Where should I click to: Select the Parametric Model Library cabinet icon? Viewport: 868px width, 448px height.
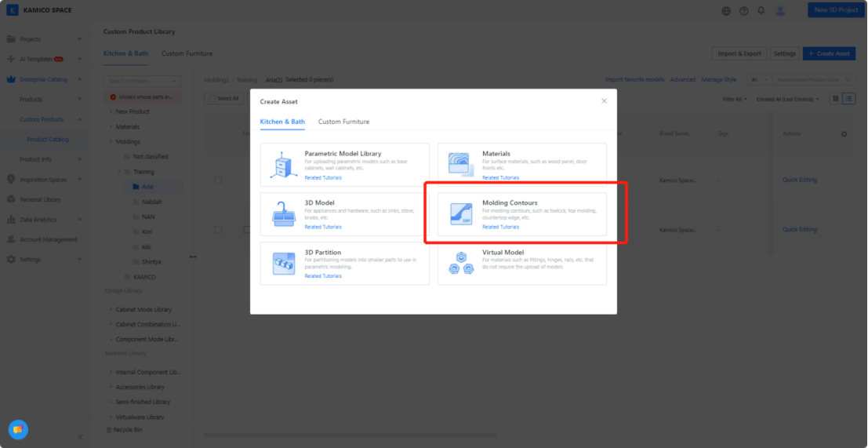click(283, 165)
